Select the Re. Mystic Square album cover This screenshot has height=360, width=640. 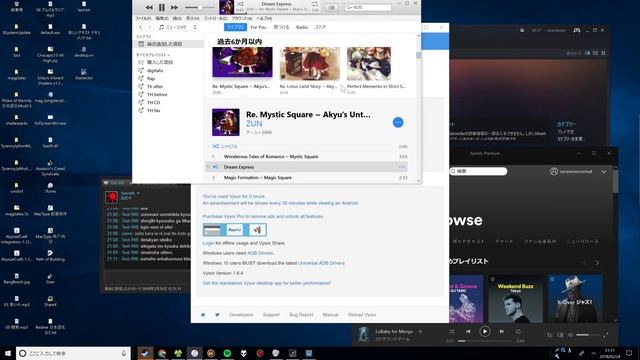(x=242, y=62)
